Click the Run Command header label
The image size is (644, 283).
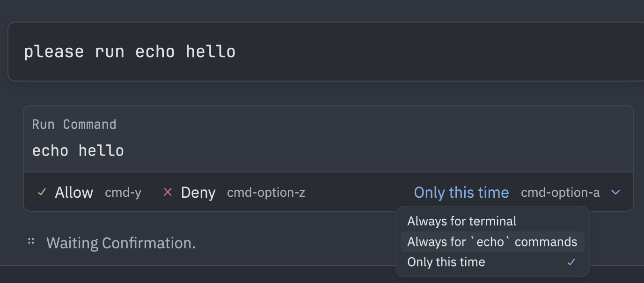pos(74,124)
